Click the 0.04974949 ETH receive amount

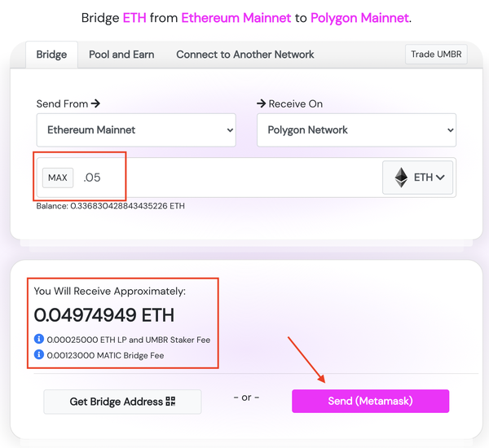104,314
